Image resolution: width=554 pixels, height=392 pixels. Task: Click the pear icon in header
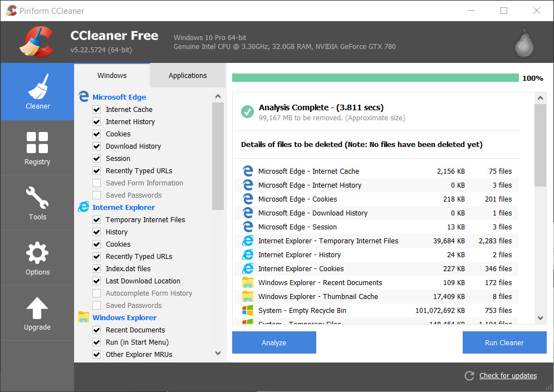pos(524,43)
